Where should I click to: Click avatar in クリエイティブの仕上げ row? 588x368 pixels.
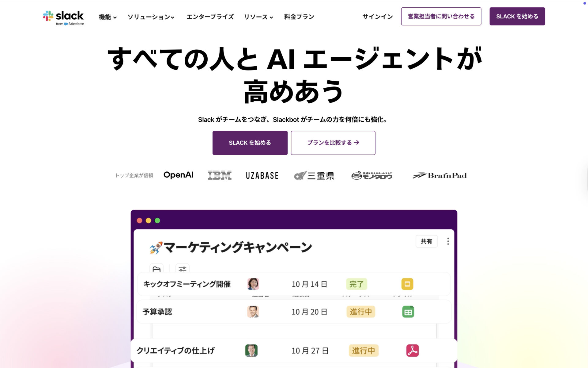[x=251, y=351]
